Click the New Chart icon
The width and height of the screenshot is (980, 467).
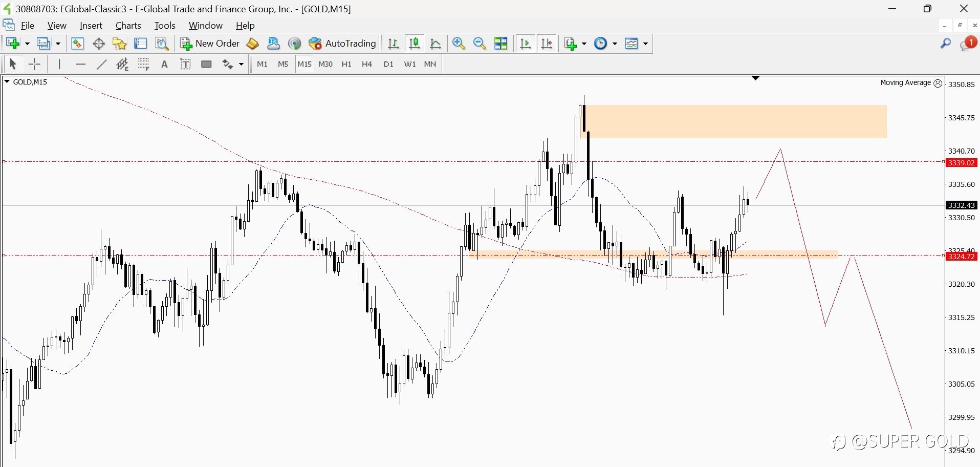13,44
